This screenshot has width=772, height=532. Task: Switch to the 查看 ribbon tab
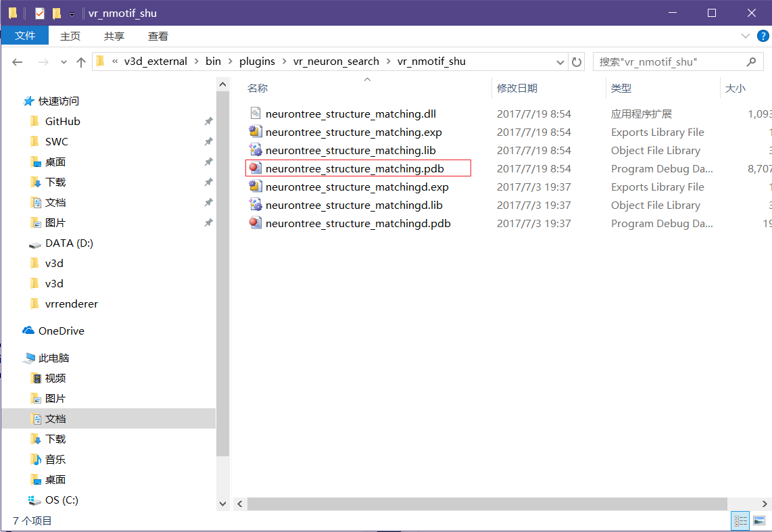(x=158, y=36)
